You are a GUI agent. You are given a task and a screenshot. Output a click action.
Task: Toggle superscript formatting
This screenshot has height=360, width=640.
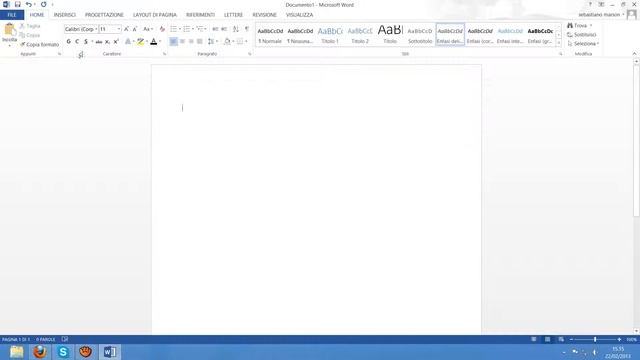[116, 42]
